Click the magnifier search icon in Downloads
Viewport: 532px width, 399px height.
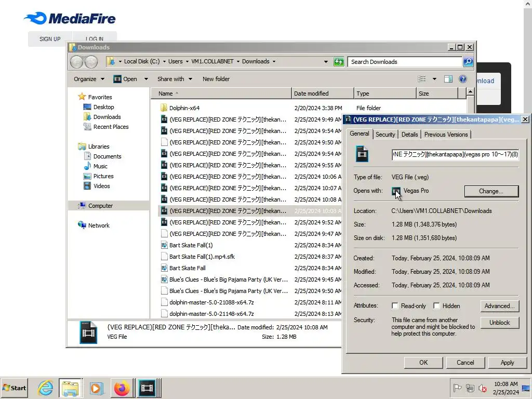[x=468, y=62]
